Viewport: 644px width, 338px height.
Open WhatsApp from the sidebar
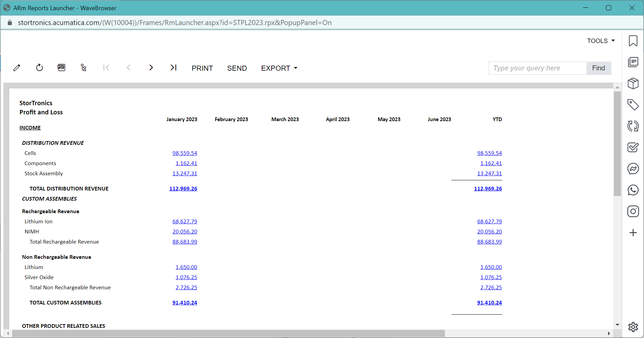(633, 190)
